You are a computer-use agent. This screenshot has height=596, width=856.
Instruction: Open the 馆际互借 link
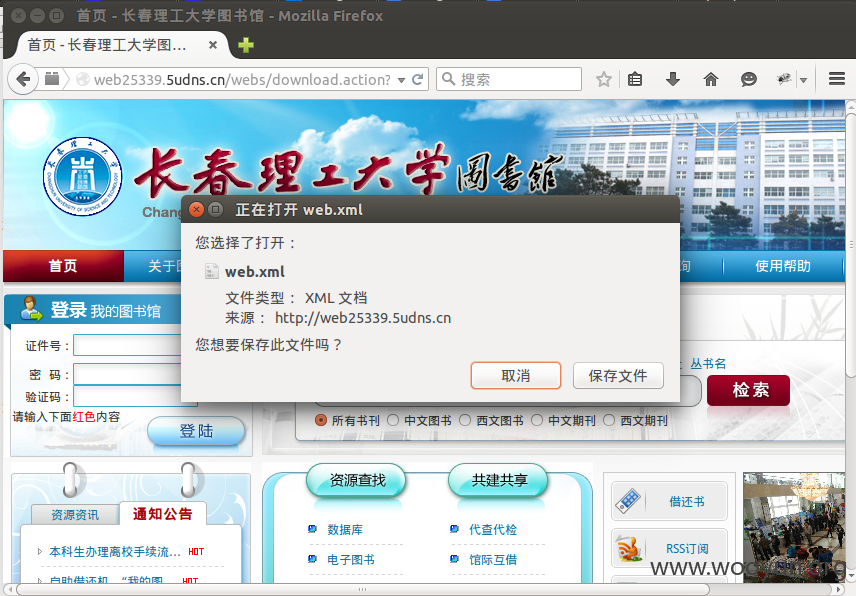point(493,559)
